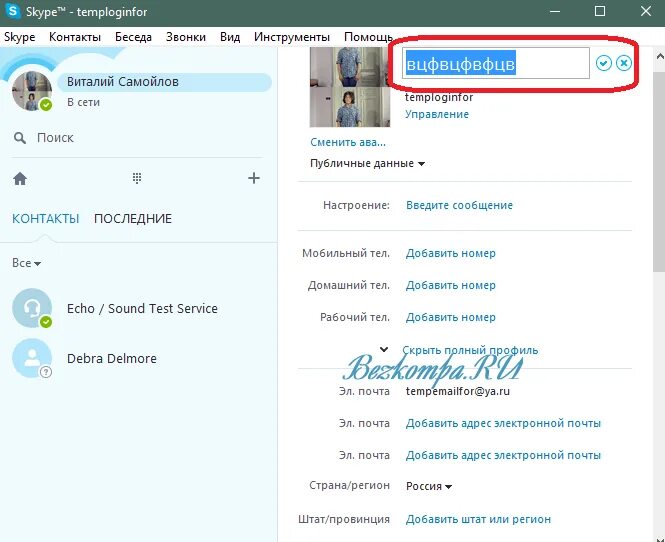Image resolution: width=665 pixels, height=542 pixels.
Task: Click the Skype logo in the title bar
Action: coord(12,11)
